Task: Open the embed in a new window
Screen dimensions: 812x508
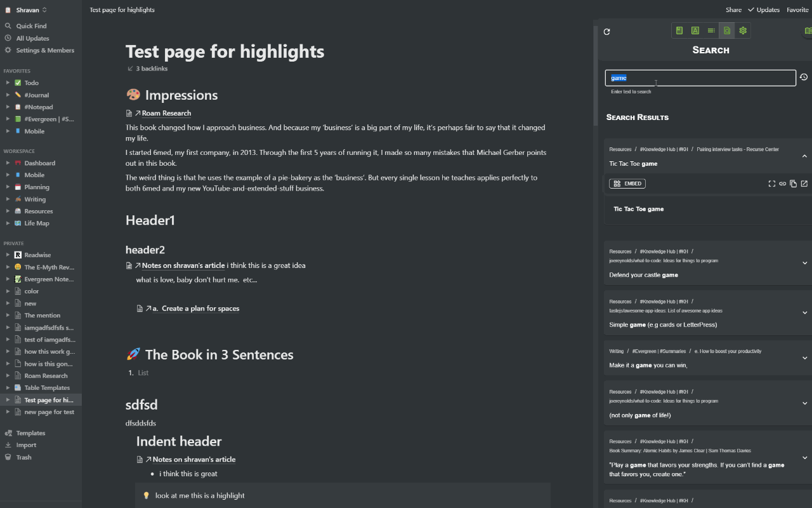Action: click(x=804, y=184)
